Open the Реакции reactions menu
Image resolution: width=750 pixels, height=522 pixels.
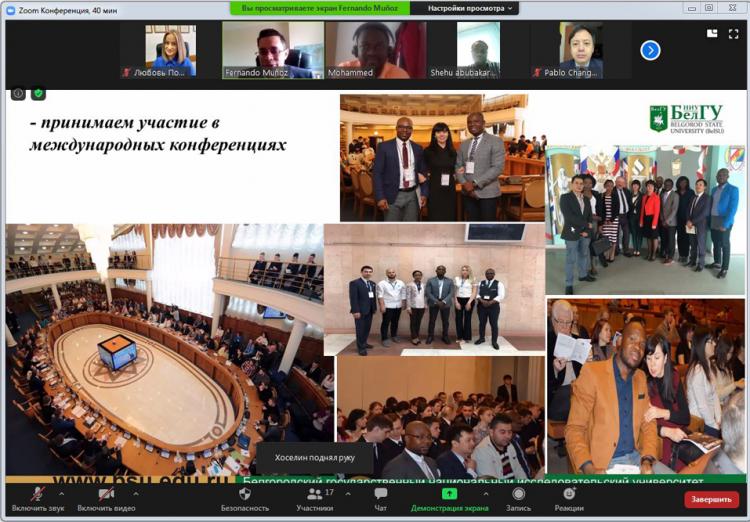569,498
